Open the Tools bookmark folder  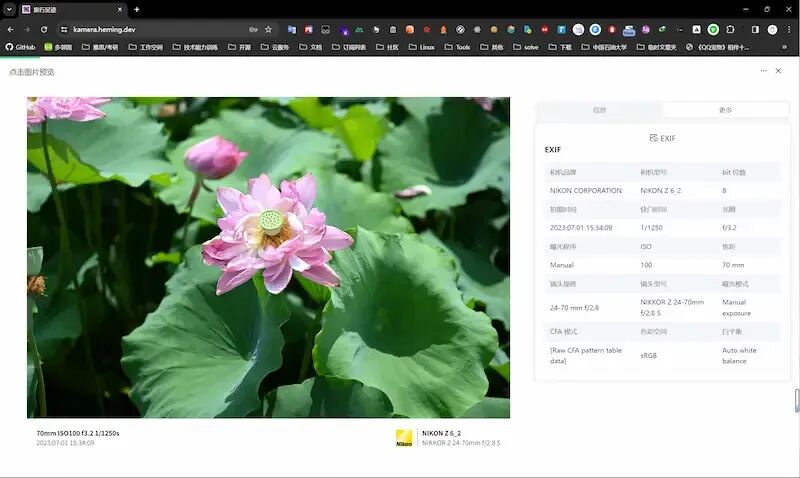pyautogui.click(x=457, y=47)
